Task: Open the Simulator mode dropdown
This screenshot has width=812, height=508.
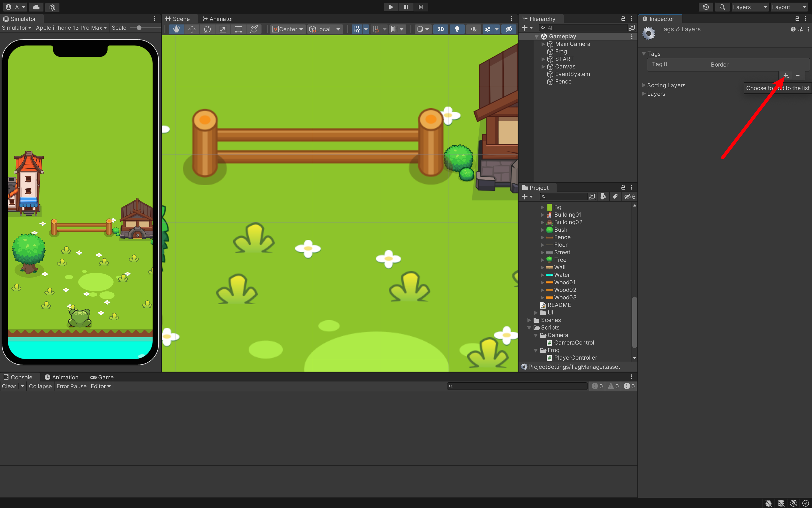Action: coord(16,28)
